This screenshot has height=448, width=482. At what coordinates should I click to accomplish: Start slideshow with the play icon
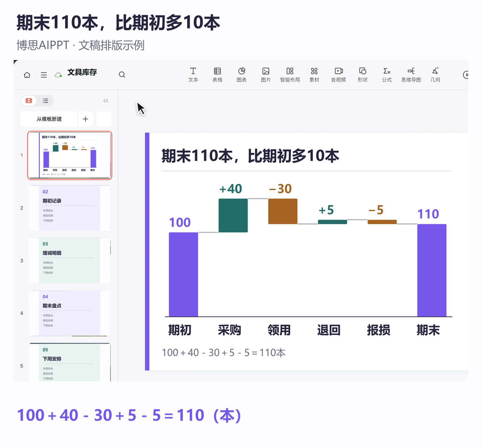[465, 75]
